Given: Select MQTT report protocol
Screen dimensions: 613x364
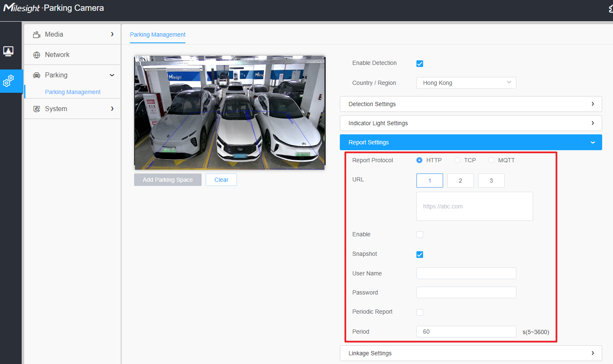Looking at the screenshot, I should 491,160.
